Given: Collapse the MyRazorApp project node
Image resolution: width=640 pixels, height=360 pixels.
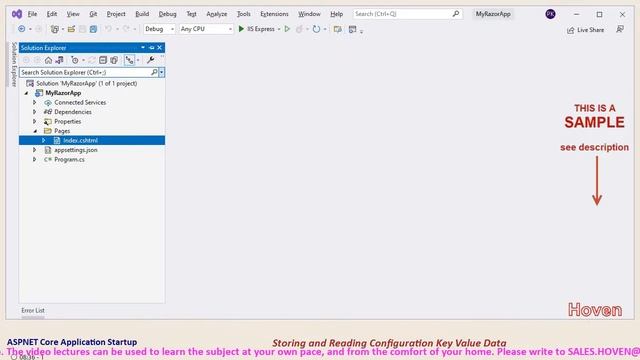Looking at the screenshot, I should click(27, 93).
